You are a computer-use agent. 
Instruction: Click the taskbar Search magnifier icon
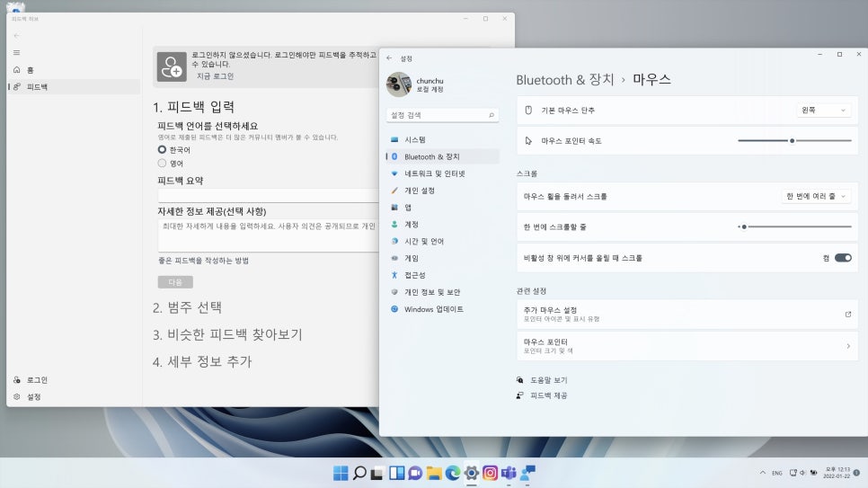click(359, 473)
